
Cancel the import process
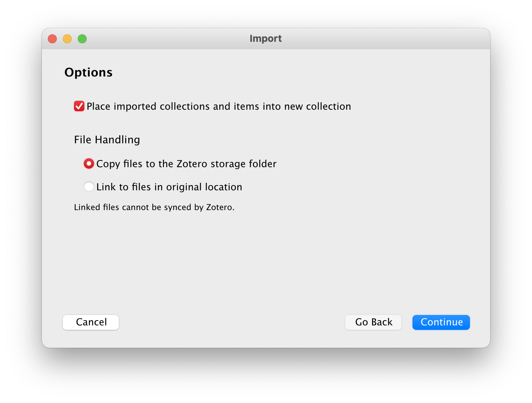pos(90,322)
